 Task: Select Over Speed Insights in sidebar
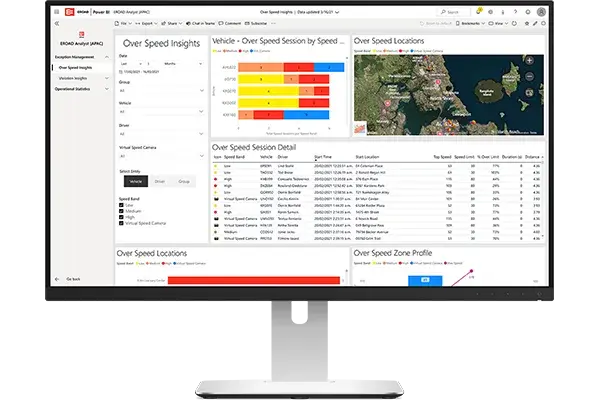pyautogui.click(x=75, y=68)
